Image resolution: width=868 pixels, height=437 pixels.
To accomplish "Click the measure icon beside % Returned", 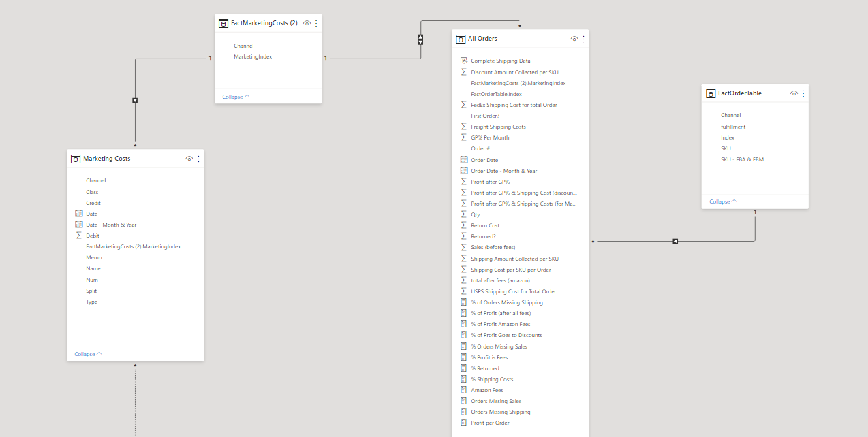I will (464, 368).
